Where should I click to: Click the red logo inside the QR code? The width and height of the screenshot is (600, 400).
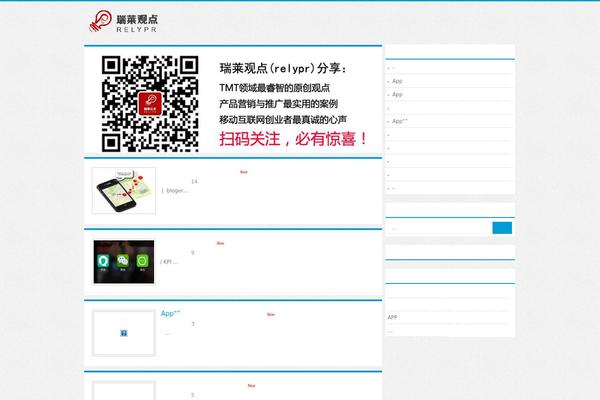pos(150,104)
